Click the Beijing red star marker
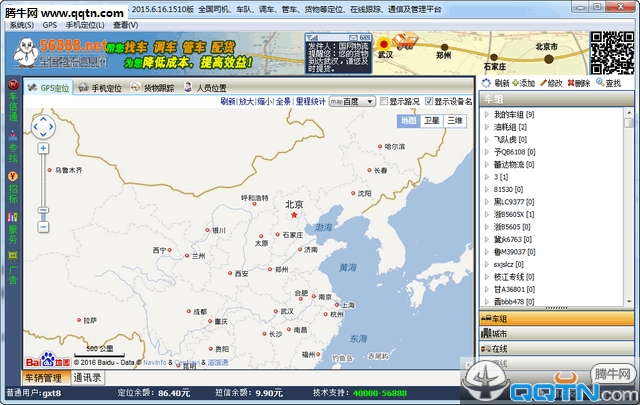Viewport: 640px width, 405px height. click(294, 215)
